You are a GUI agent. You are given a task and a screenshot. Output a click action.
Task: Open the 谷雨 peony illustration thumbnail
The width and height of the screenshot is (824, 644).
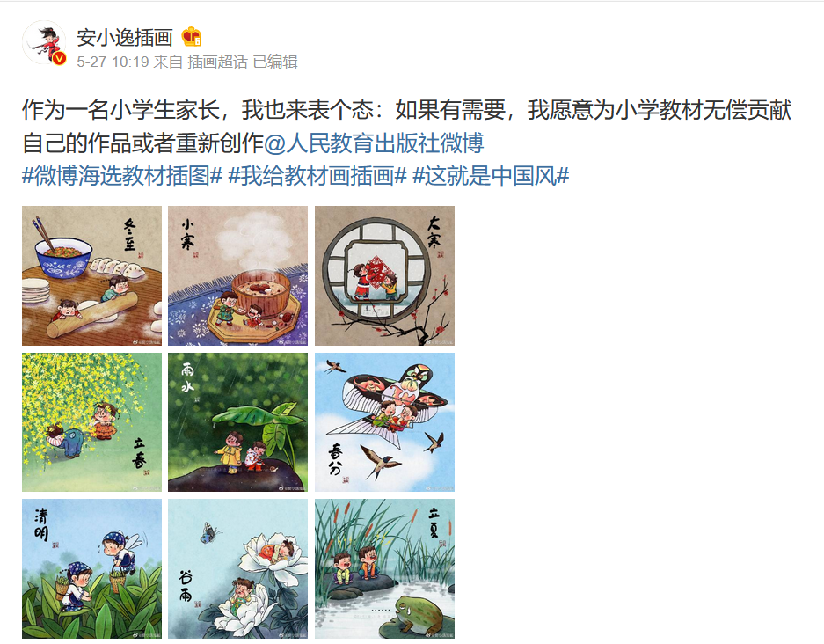point(238,569)
